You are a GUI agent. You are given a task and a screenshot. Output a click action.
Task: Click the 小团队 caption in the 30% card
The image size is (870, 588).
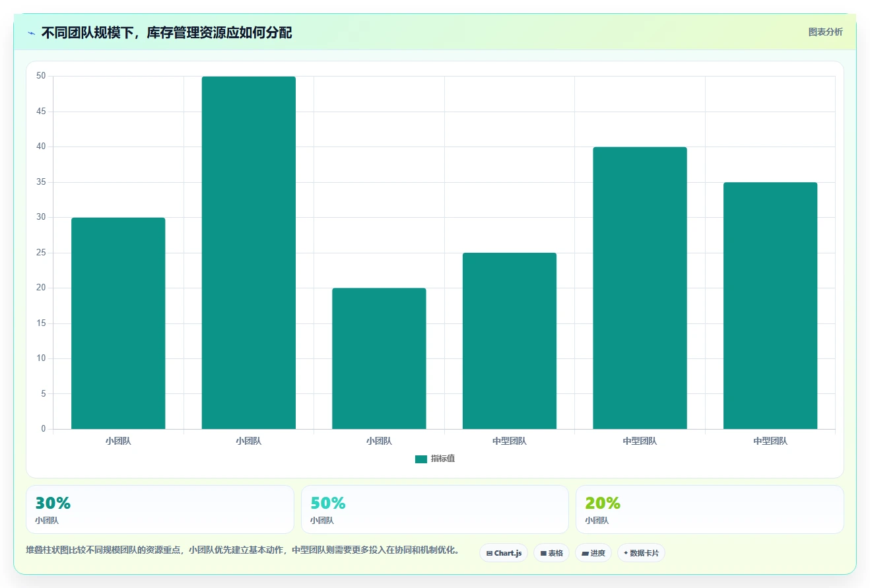pyautogui.click(x=47, y=521)
